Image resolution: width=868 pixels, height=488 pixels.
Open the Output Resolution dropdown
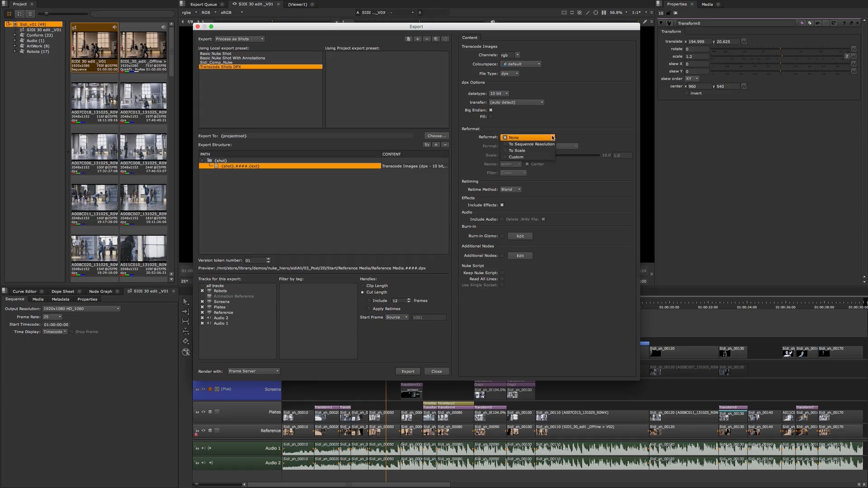point(80,309)
